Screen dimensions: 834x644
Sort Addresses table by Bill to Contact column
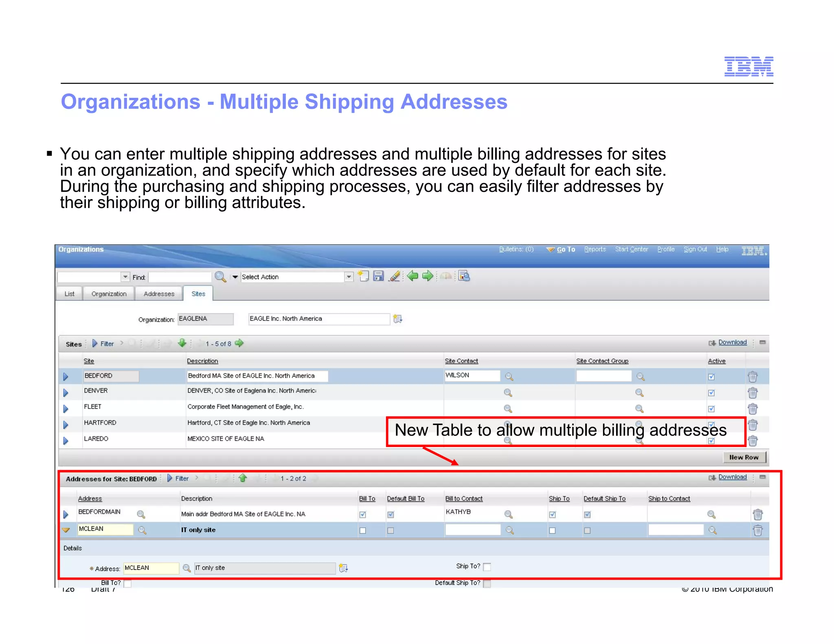(x=464, y=499)
